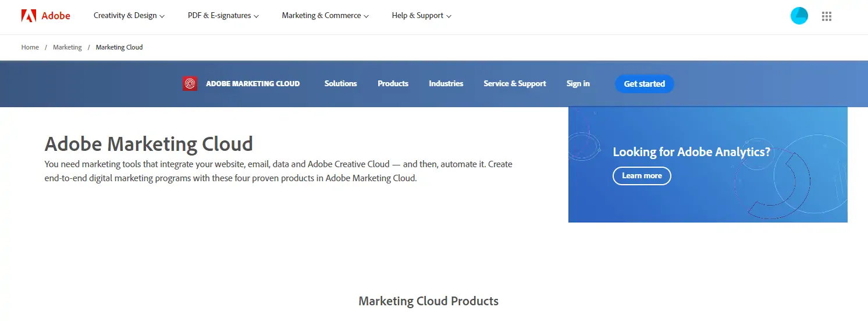The image size is (868, 321).
Task: Select the Marketing Cloud breadcrumb
Action: (119, 47)
